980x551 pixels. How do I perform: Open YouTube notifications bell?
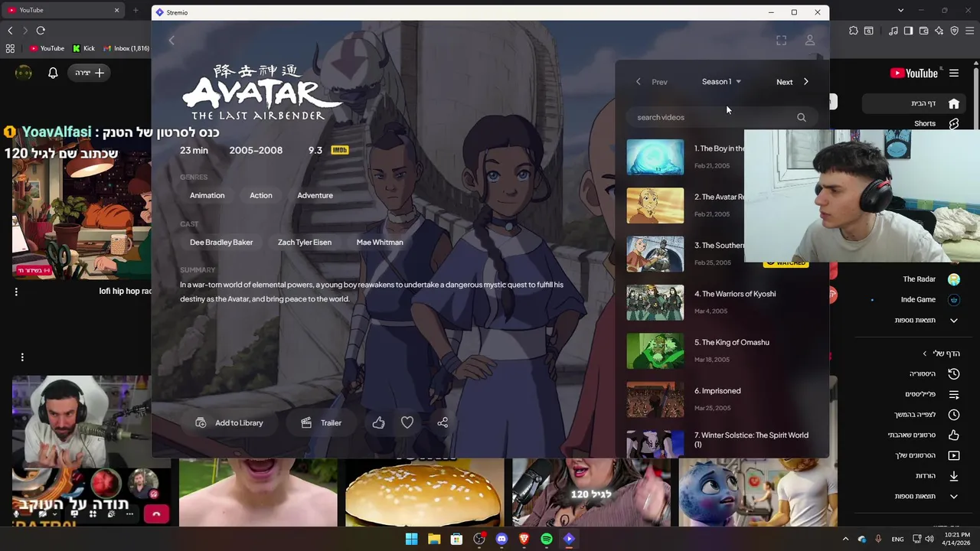(x=53, y=73)
